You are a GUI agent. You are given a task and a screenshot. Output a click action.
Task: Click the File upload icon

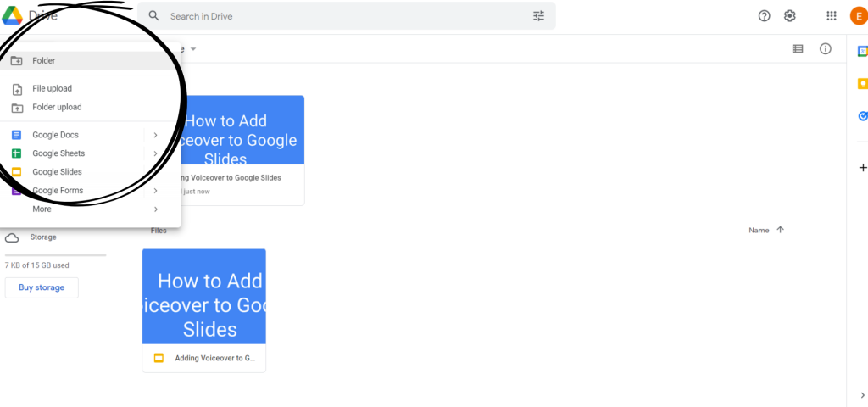coord(17,89)
